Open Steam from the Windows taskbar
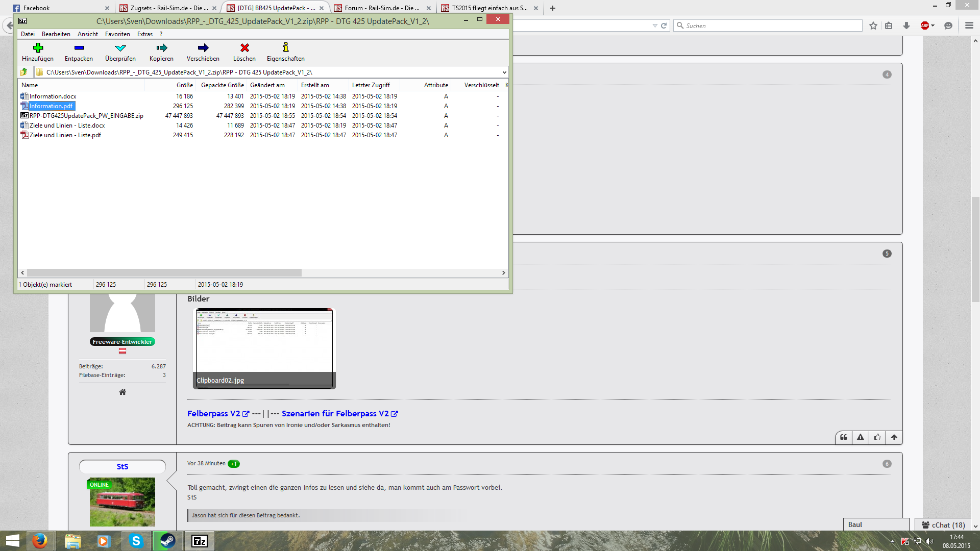 click(x=167, y=541)
